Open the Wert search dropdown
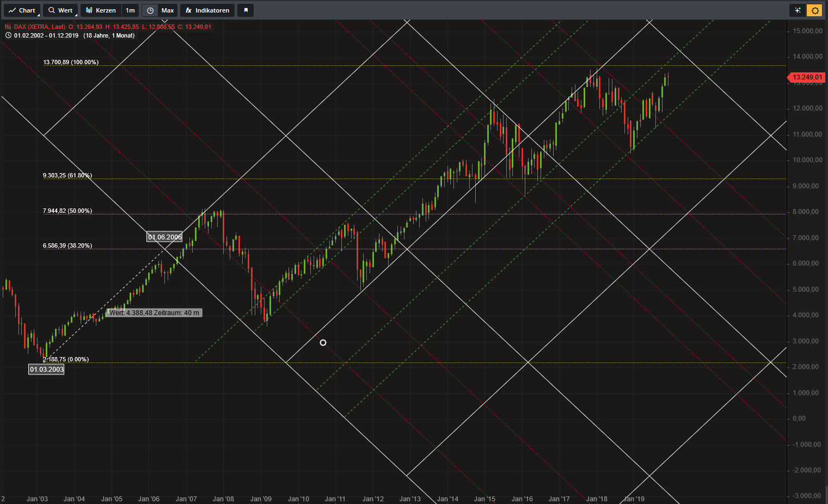This screenshot has width=828, height=504. coord(60,10)
